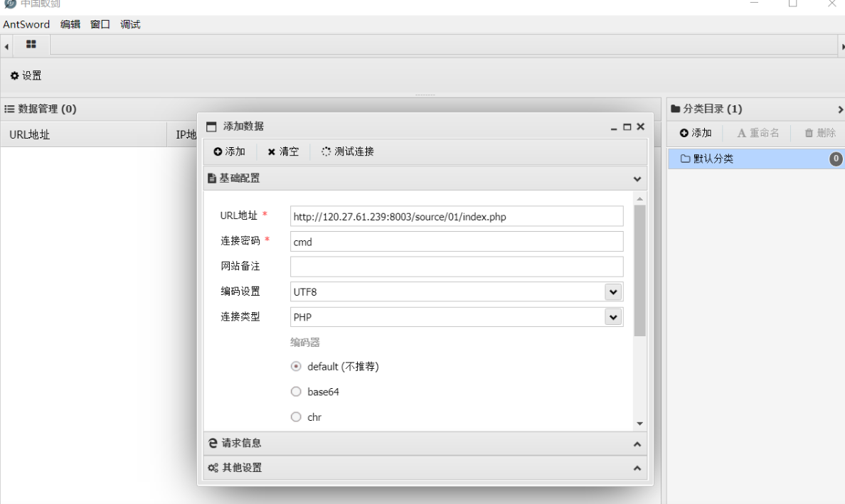Click the 编码器 label
Screen dimensions: 845x504
[305, 343]
